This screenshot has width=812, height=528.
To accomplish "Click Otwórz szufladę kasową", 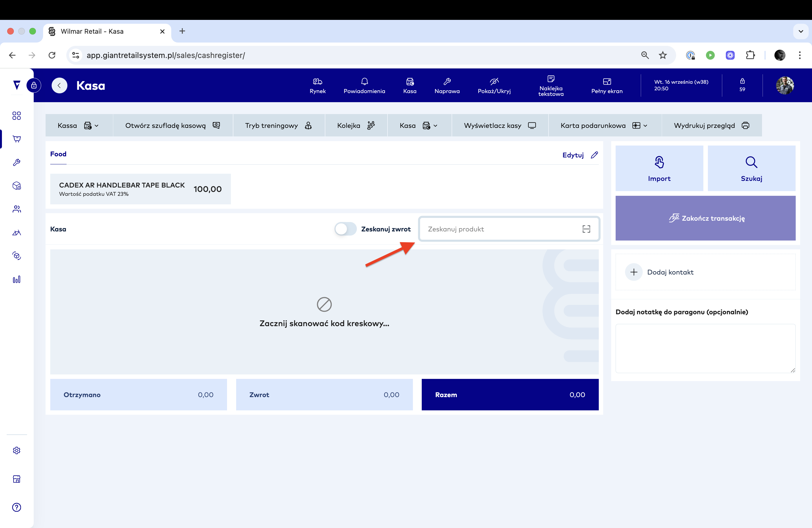I will (173, 125).
